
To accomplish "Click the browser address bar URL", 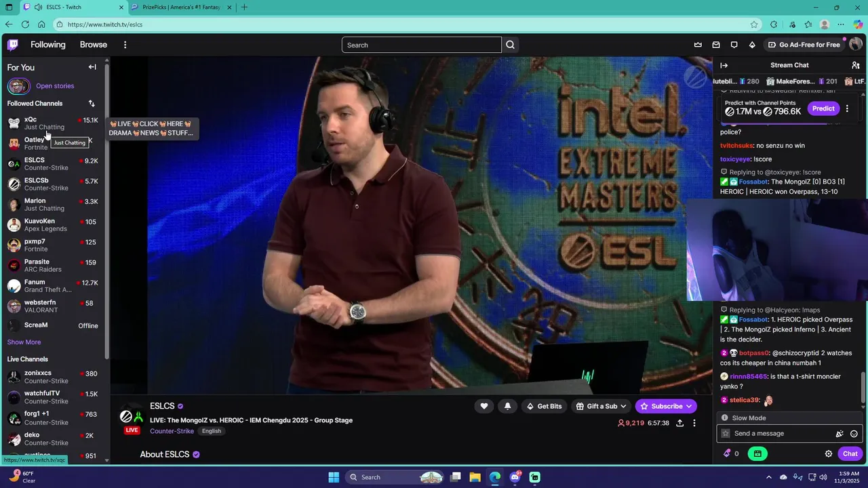I will (105, 24).
